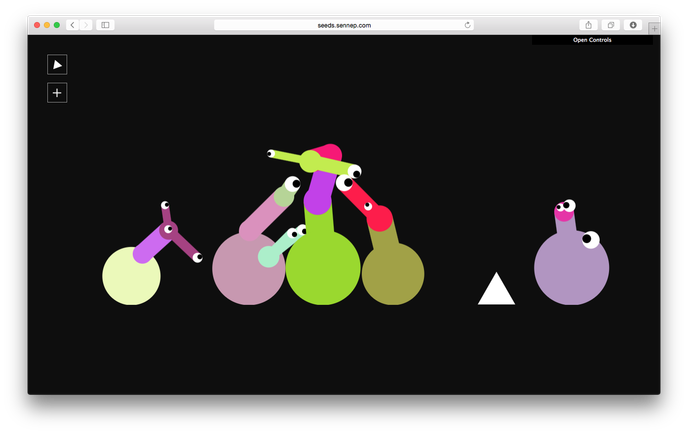Reload the page
Image resolution: width=688 pixels, height=434 pixels.
point(467,24)
